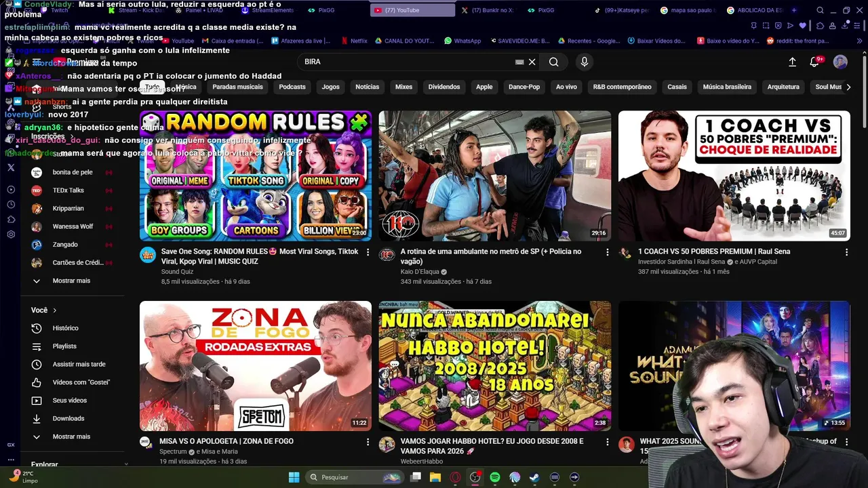Viewport: 868px width, 488px height.
Task: Open the Netflix bookmark
Action: pyautogui.click(x=354, y=41)
